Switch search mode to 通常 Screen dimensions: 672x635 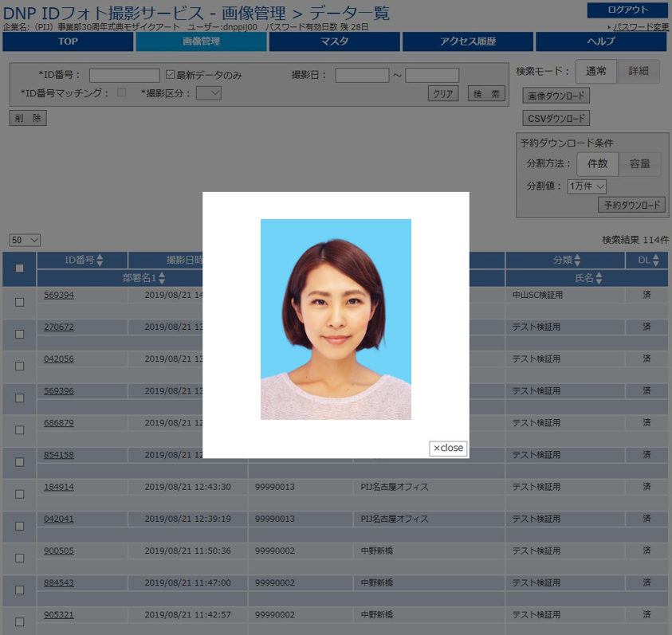point(596,71)
